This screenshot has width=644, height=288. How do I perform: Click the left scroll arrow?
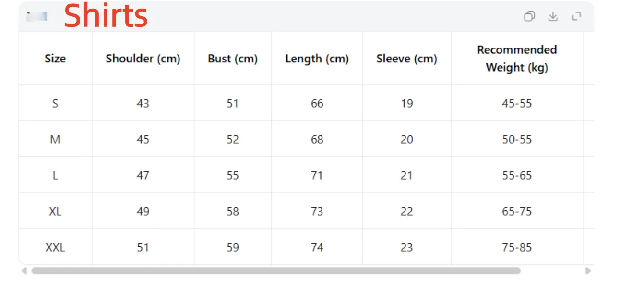24,271
